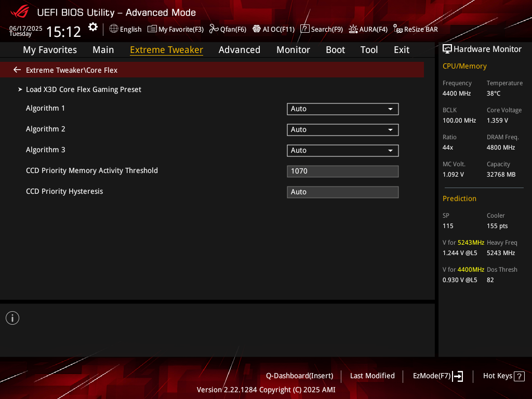Click the SP 115 value
This screenshot has width=532, height=399.
[x=448, y=226]
